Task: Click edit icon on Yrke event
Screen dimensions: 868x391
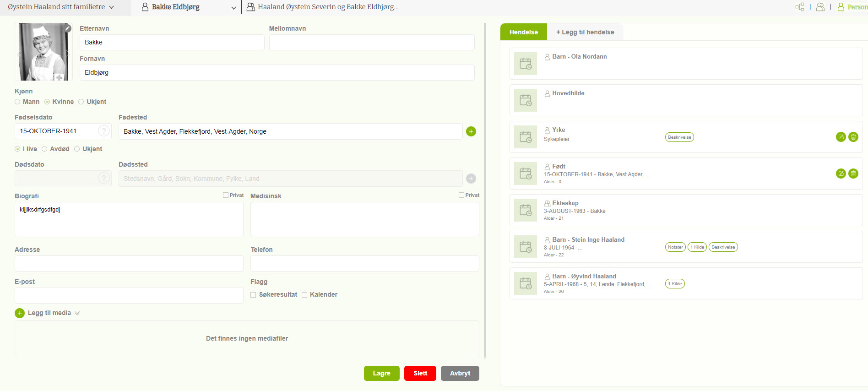Action: pyautogui.click(x=841, y=137)
